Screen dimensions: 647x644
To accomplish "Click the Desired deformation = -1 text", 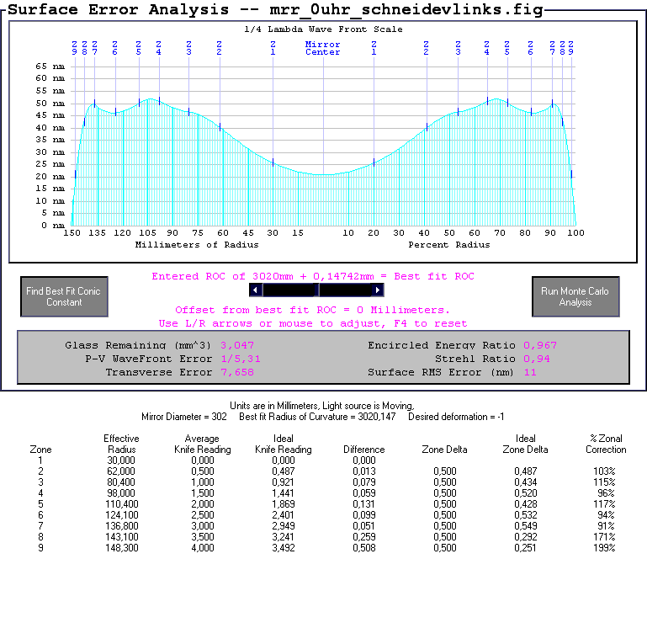I will 456,417.
